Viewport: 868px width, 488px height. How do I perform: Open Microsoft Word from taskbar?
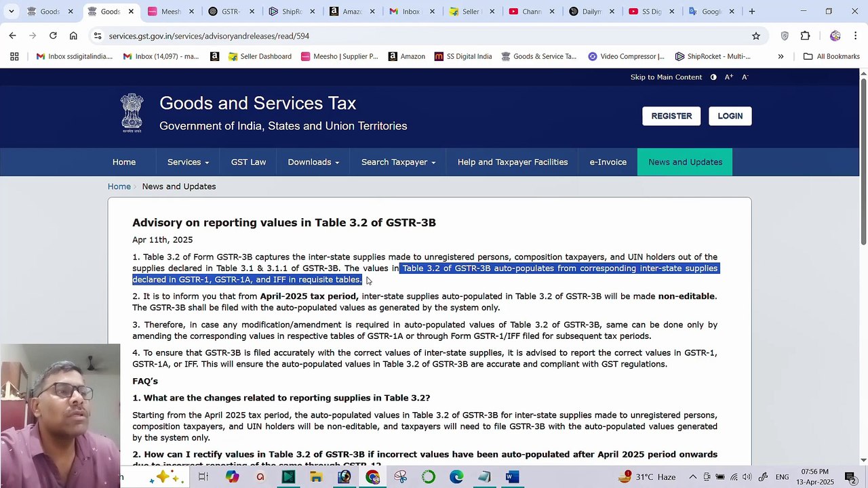coord(512,477)
